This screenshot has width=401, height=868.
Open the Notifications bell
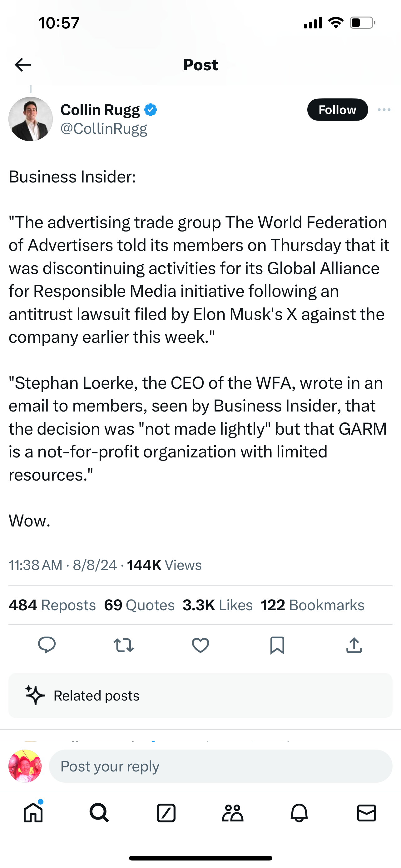(x=299, y=813)
